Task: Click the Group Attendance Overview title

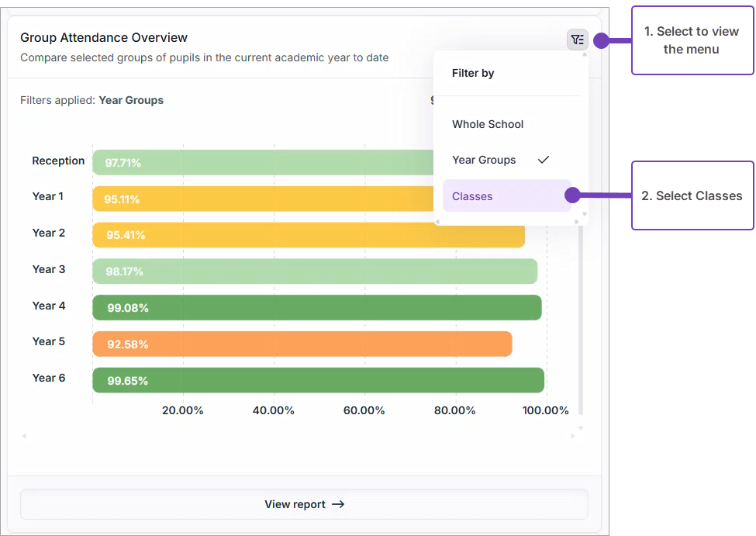Action: (x=104, y=37)
